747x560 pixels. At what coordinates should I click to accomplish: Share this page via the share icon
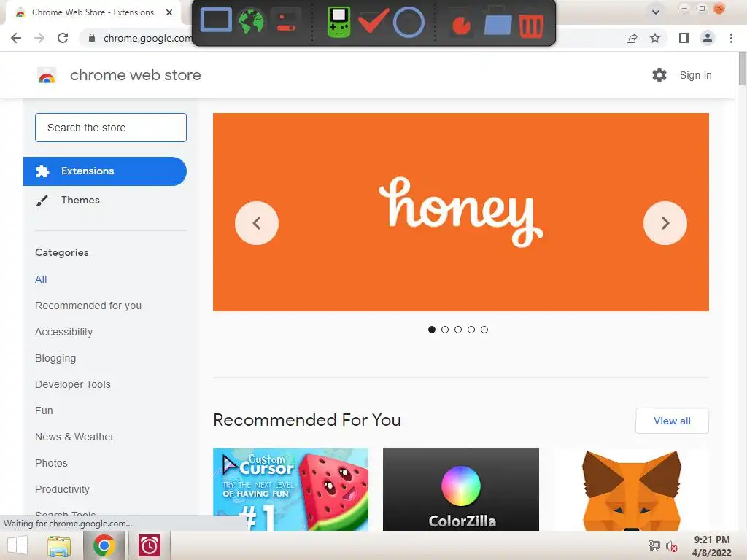(x=631, y=38)
